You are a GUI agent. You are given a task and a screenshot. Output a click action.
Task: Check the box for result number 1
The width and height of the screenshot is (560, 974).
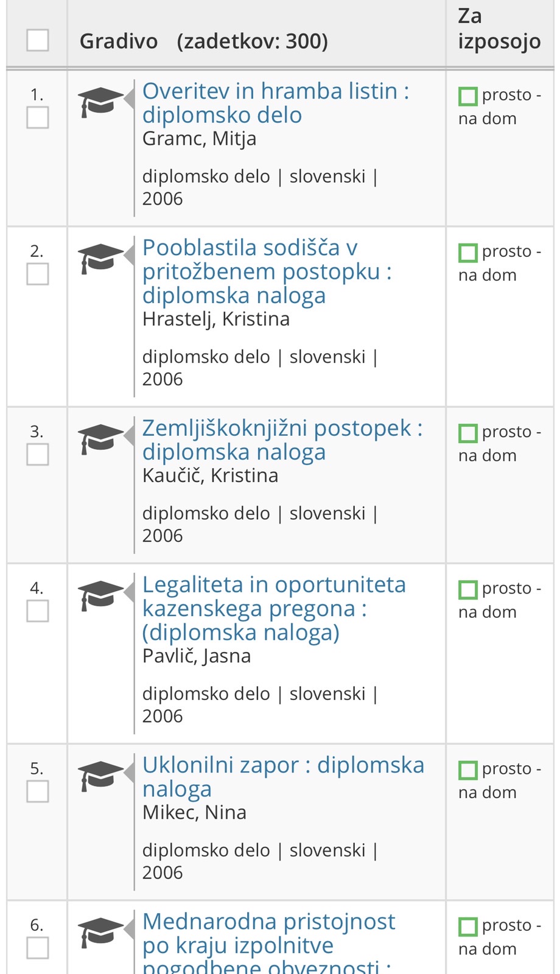click(38, 117)
